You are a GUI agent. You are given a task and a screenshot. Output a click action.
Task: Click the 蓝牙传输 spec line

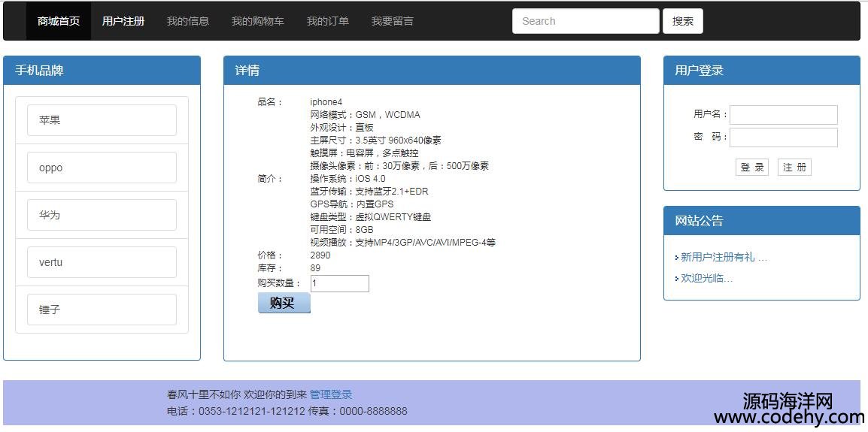[x=369, y=192]
